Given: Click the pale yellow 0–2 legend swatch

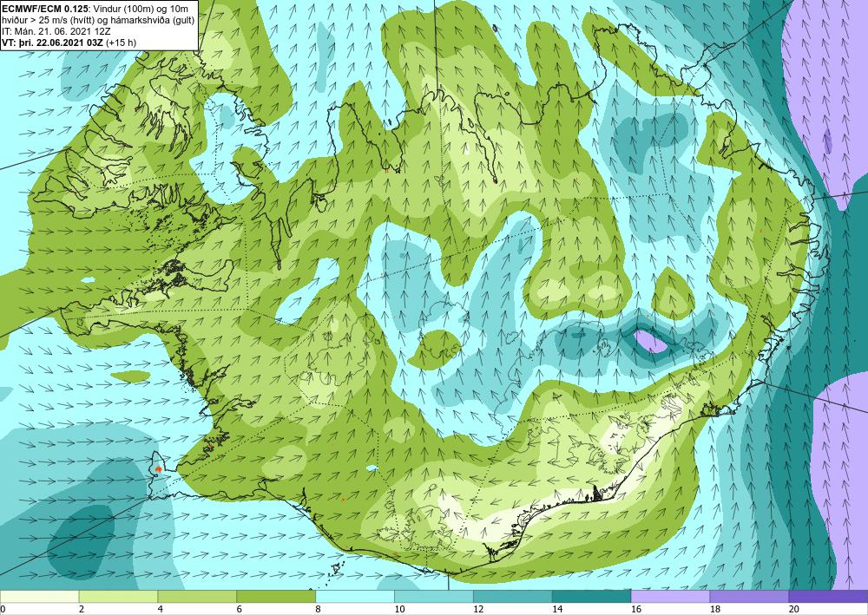Looking at the screenshot, I should [x=39, y=597].
